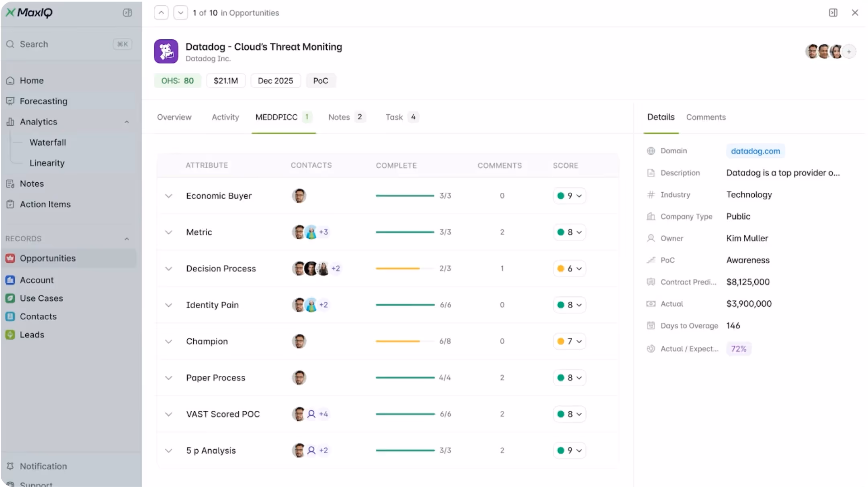The height and width of the screenshot is (487, 868).
Task: Go to previous opportunity with up arrow
Action: (x=161, y=13)
